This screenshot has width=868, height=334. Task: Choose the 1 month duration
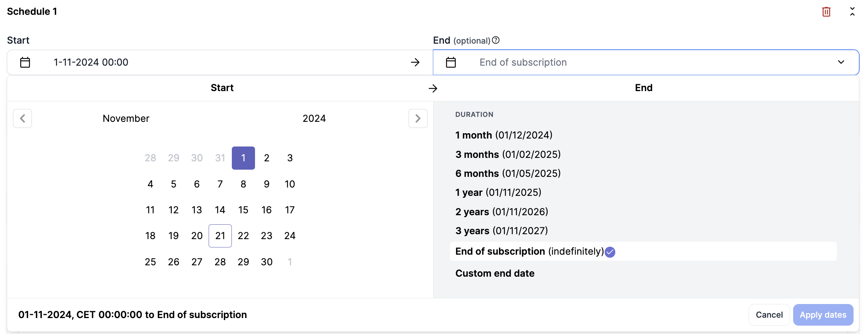[504, 135]
